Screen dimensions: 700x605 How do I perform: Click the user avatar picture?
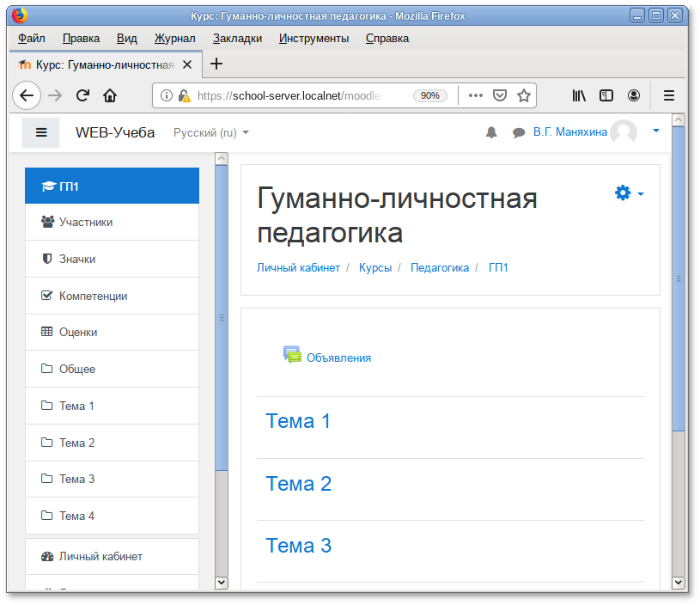pos(624,132)
